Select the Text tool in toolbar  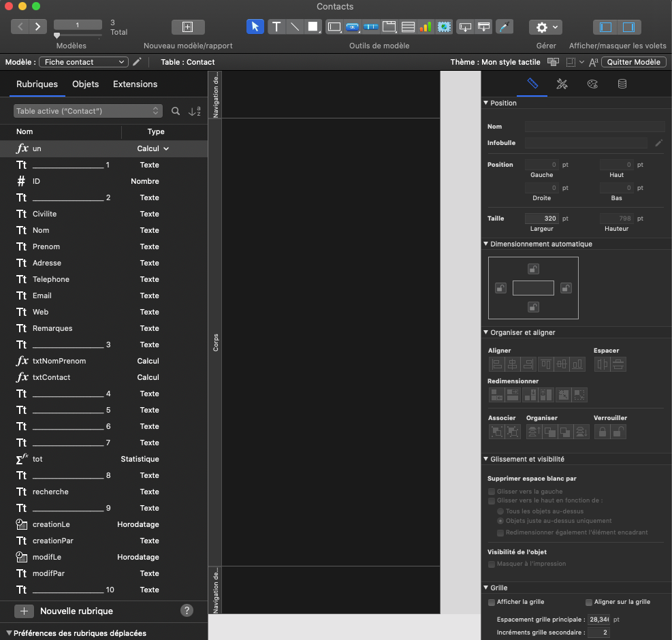tap(276, 27)
